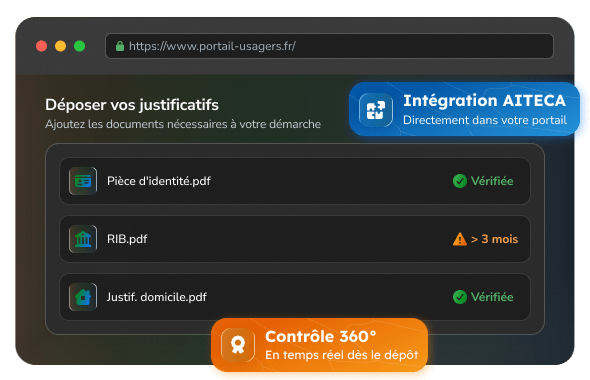Image resolution: width=590 pixels, height=380 pixels.
Task: Minimize the window with the yellow dot
Action: tap(61, 46)
